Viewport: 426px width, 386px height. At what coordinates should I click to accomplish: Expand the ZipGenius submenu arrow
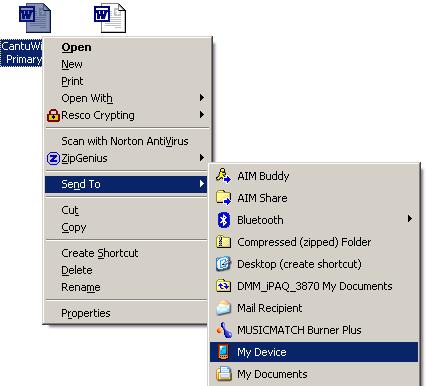click(x=201, y=158)
